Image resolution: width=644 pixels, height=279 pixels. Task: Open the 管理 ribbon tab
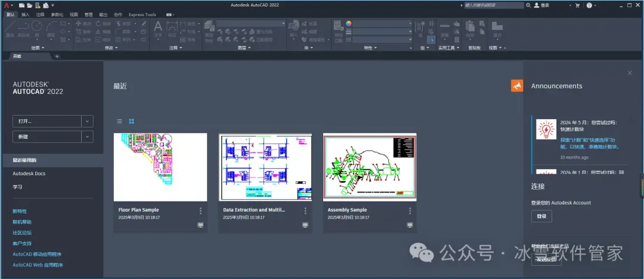coord(89,14)
